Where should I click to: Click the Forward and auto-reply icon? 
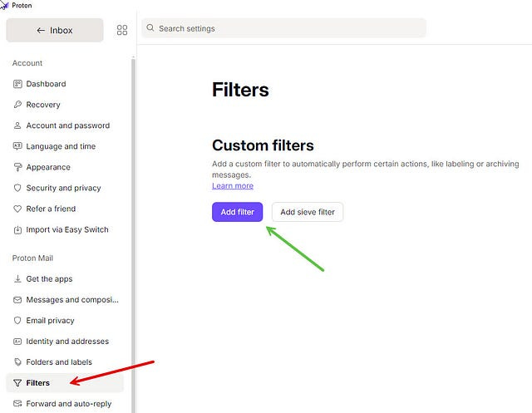point(17,404)
